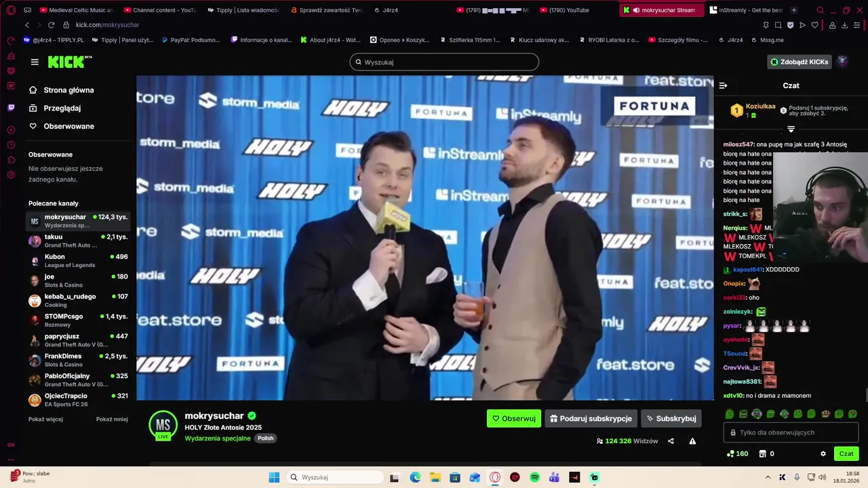Click the KICK logo
The width and height of the screenshot is (868, 488).
pos(70,62)
